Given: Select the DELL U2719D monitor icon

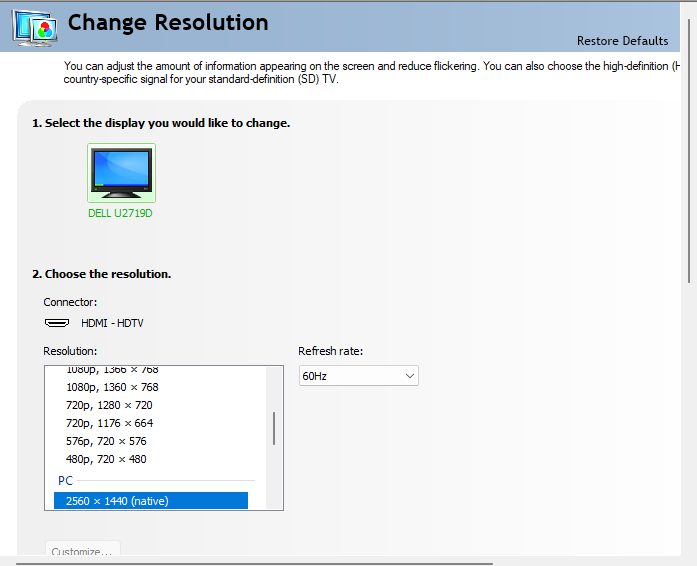Looking at the screenshot, I should pos(121,173).
